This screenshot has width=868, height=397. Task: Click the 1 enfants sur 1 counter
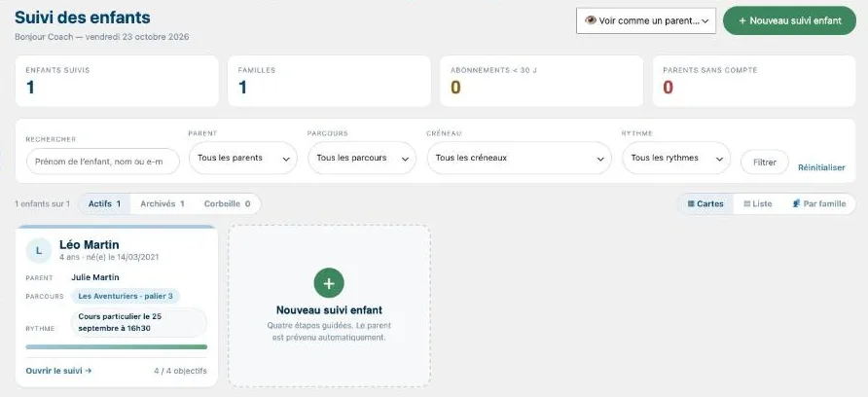42,203
